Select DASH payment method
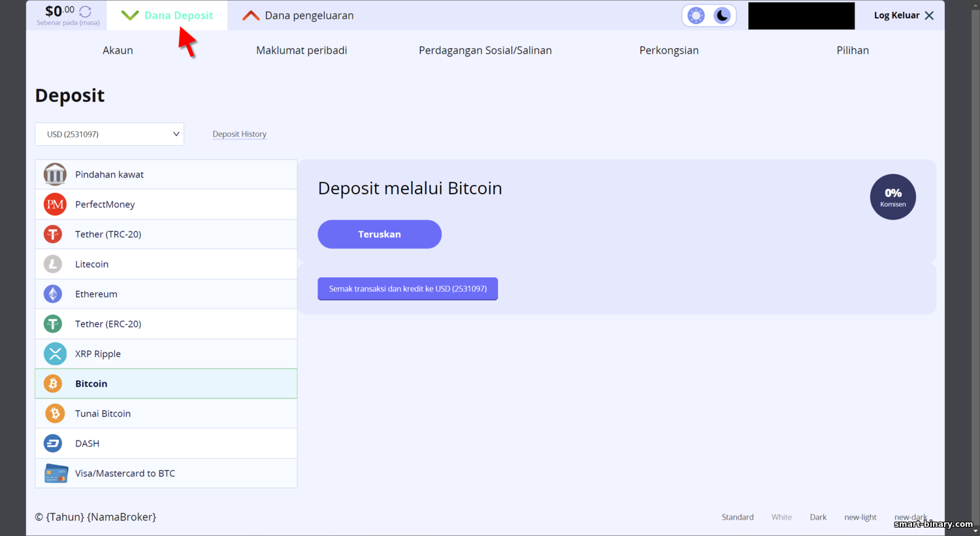This screenshot has width=980, height=536. [166, 443]
